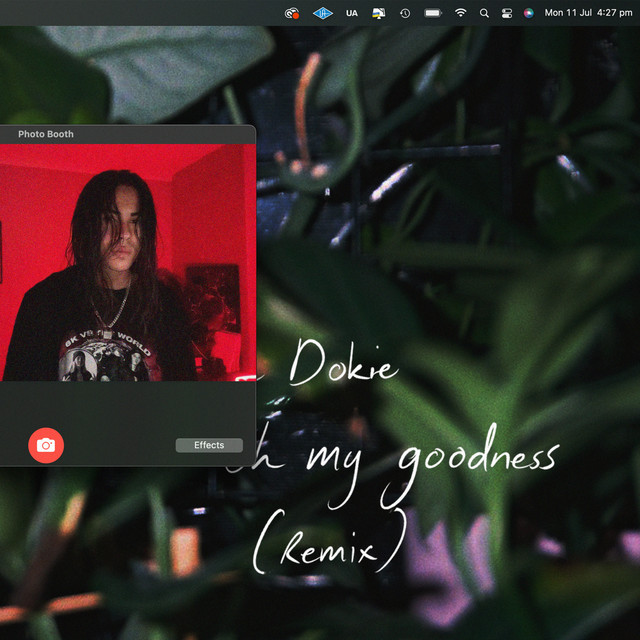Click the dark poster on the red wall
The image size is (640, 640).
[x=212, y=296]
